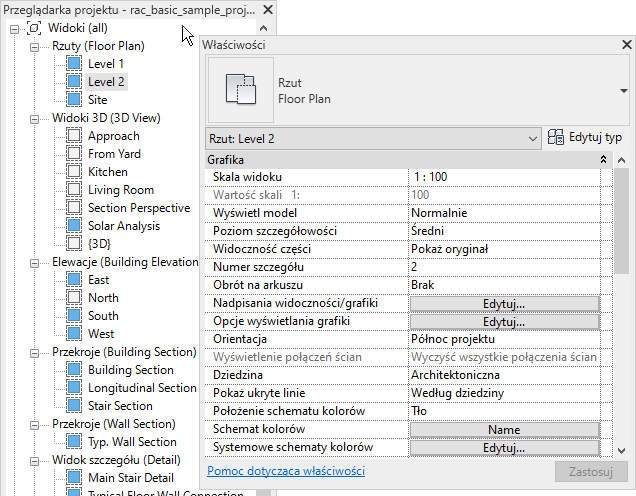636x496 pixels.
Task: Click the Floor Plan type preview thumbnail
Action: coord(240,91)
